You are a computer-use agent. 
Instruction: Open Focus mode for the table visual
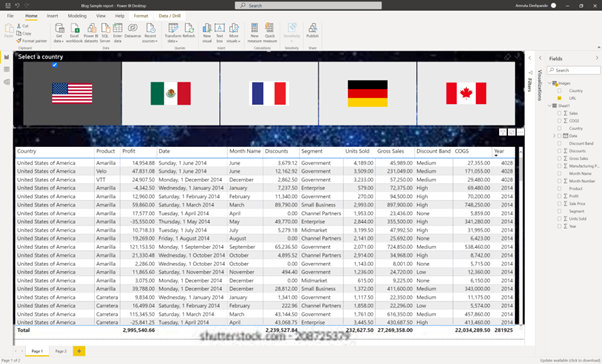point(511,132)
